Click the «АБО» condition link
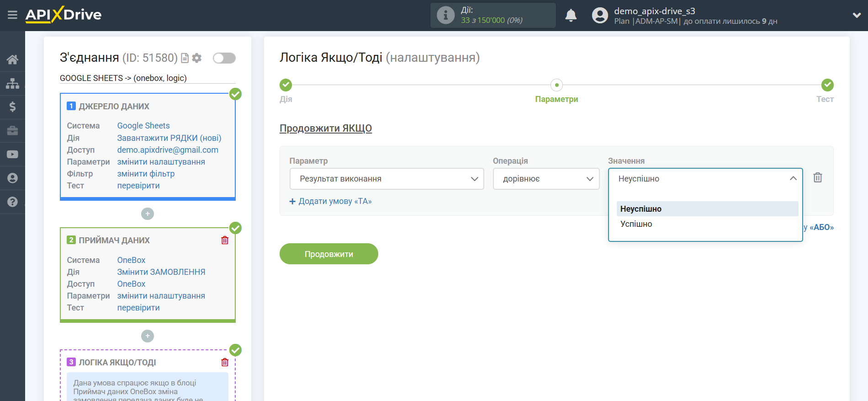Screen dimensions: 868x401 tap(821, 227)
